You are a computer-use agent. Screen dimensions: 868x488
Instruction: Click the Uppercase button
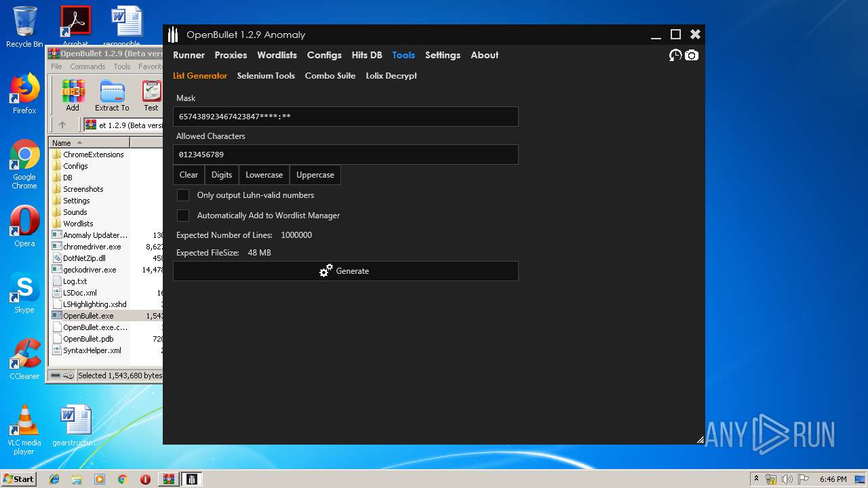point(315,175)
